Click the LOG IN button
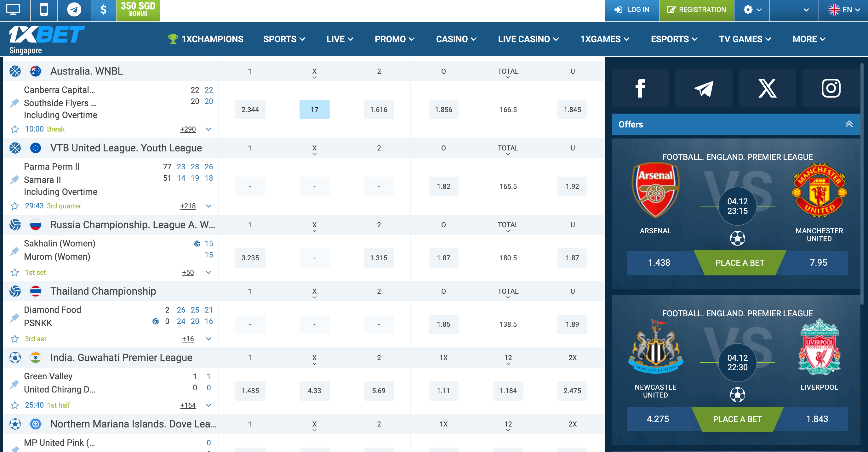Viewport: 868px width, 452px height. [632, 9]
